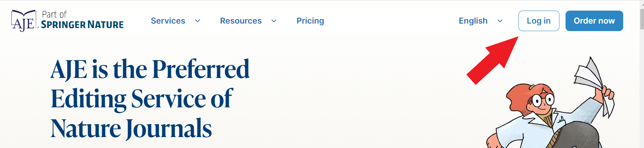Image resolution: width=644 pixels, height=148 pixels.
Task: Expand the Resources chevron arrow
Action: 274,21
